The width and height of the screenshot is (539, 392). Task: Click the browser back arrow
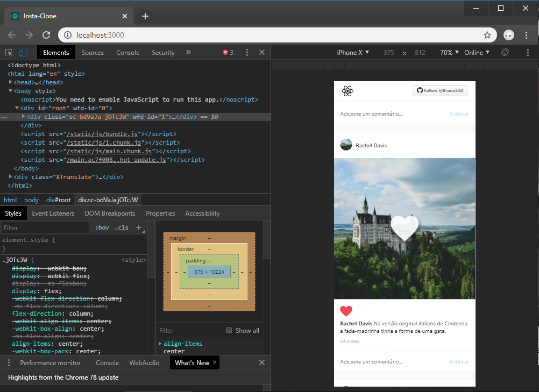point(12,35)
